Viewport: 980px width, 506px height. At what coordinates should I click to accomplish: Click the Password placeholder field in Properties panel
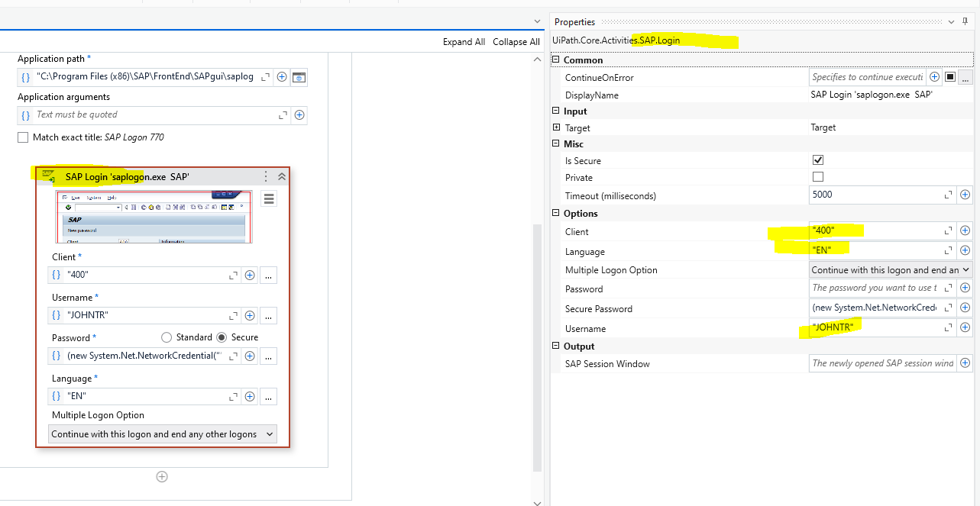(875, 288)
